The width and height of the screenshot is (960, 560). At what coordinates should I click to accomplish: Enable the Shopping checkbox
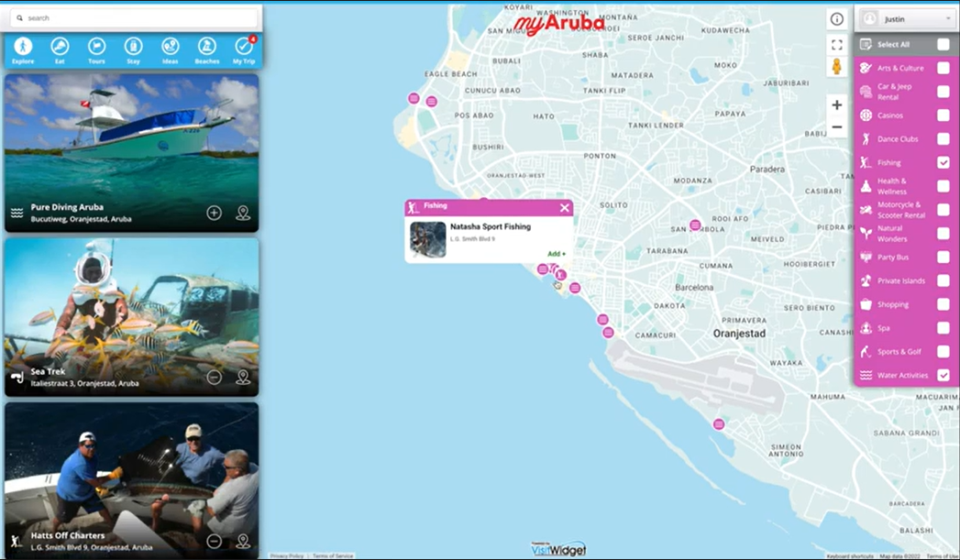click(943, 304)
